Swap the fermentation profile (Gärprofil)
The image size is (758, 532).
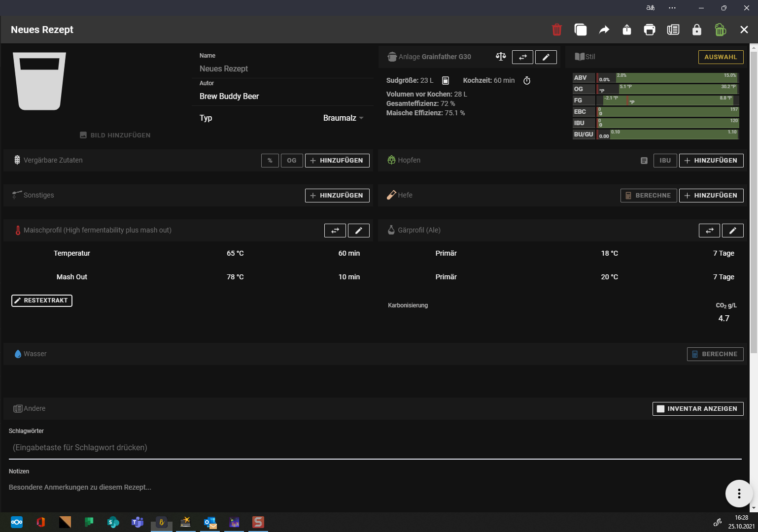[709, 230]
